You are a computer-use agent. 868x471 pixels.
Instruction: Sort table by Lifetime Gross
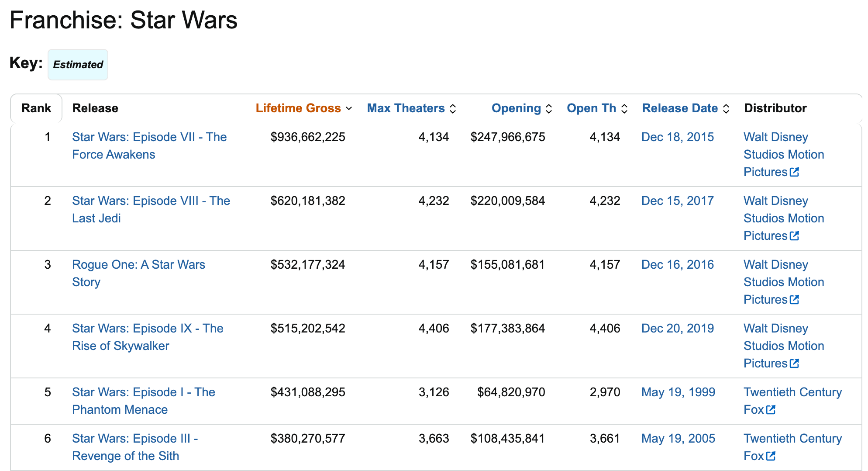[x=304, y=108]
